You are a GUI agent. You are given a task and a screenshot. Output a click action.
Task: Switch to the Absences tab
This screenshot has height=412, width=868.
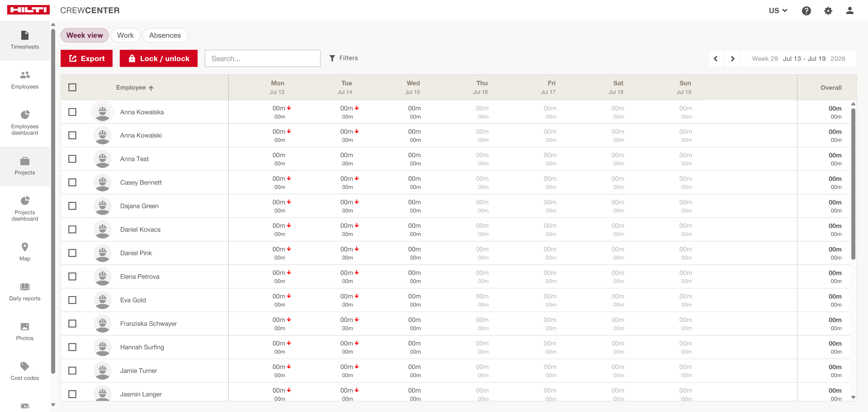pos(165,35)
